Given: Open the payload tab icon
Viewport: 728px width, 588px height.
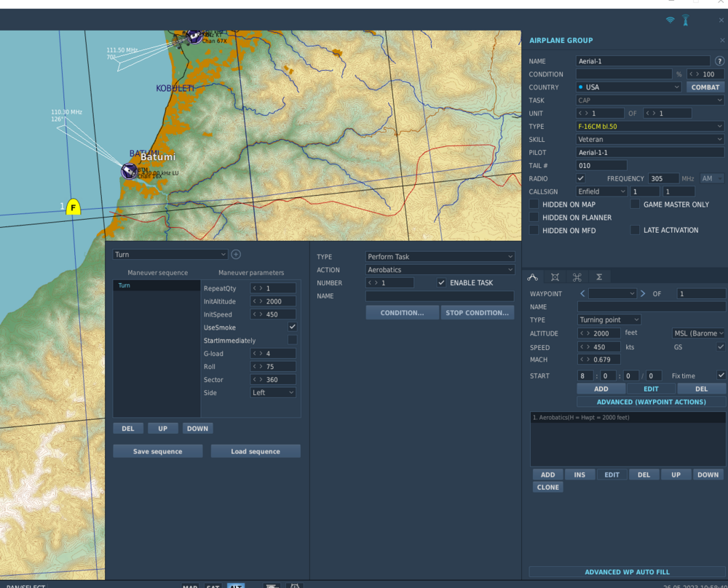Looking at the screenshot, I should click(555, 277).
